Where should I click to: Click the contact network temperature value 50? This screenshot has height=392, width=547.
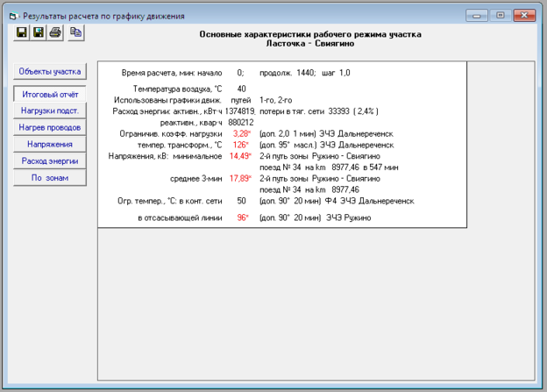(x=241, y=201)
